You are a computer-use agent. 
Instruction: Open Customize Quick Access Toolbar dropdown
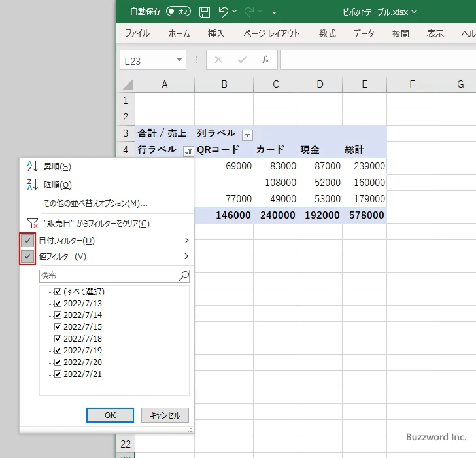click(x=274, y=12)
